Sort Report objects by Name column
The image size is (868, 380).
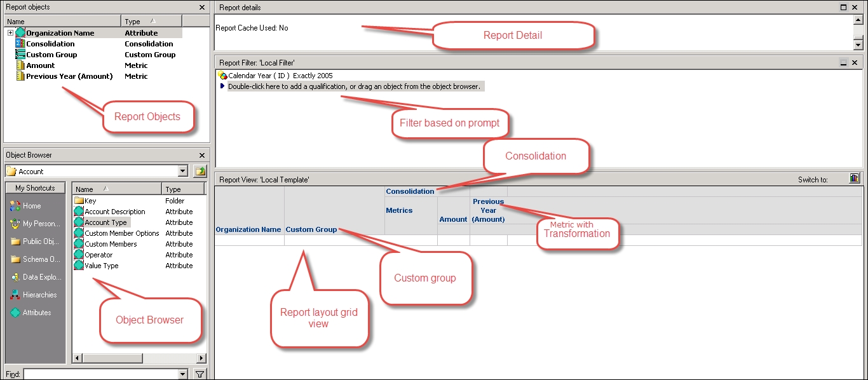62,22
